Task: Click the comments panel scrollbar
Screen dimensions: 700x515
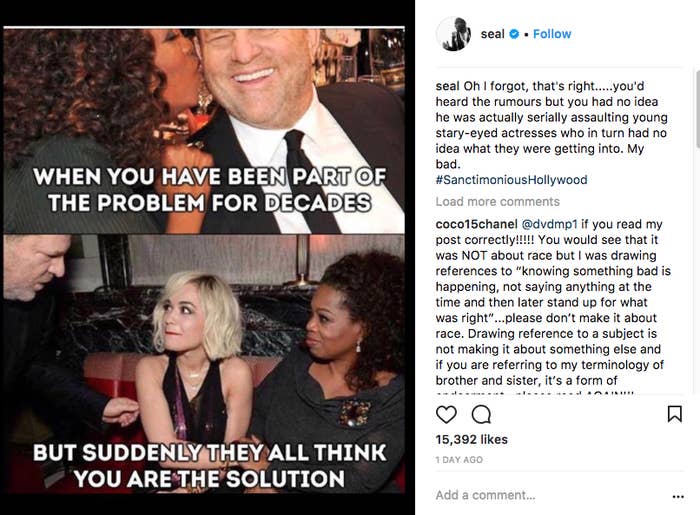Action: 697,108
